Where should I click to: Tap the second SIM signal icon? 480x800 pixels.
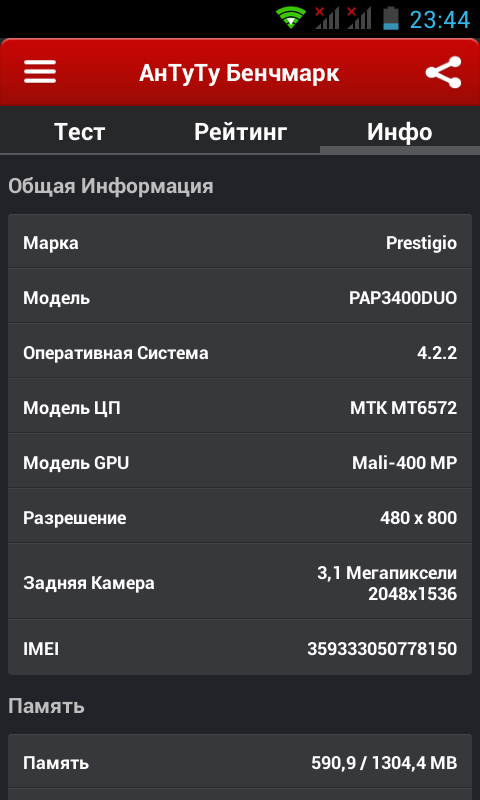click(359, 18)
